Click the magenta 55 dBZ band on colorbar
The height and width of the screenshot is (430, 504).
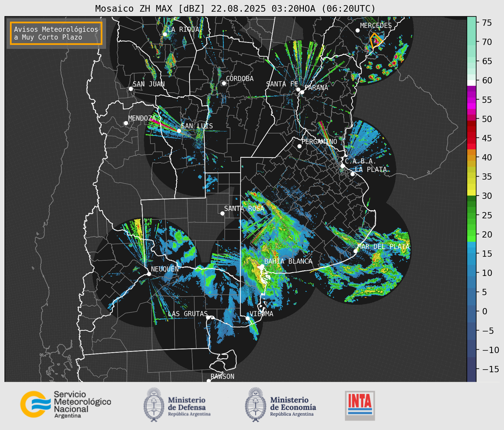[x=471, y=100]
